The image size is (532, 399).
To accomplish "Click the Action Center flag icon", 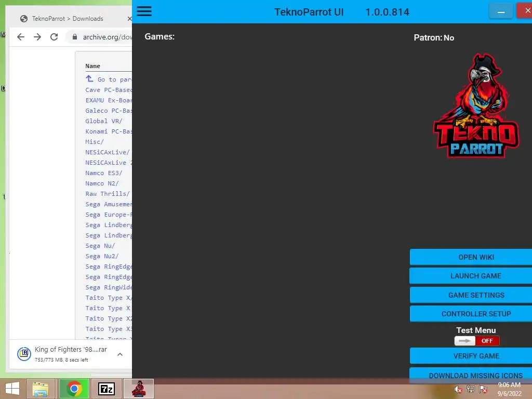I will 483,389.
